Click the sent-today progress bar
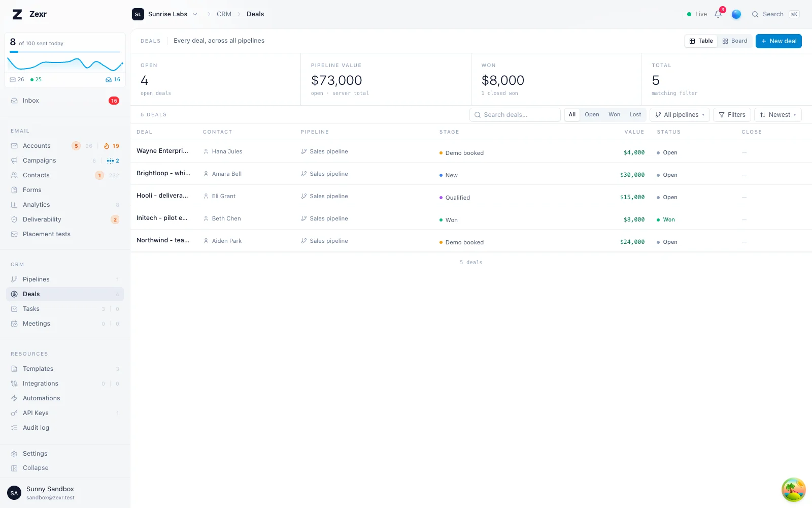812x508 pixels. pyautogui.click(x=65, y=52)
